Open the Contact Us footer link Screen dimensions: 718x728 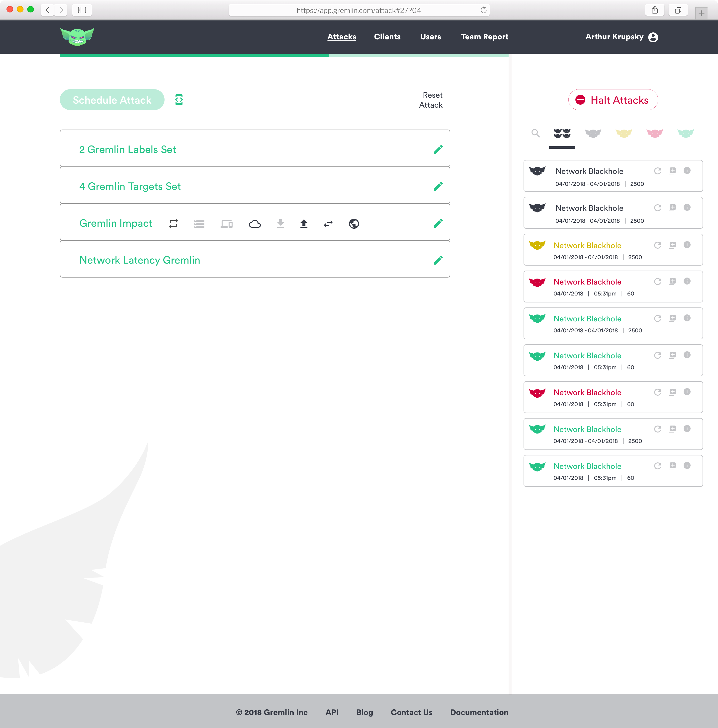(411, 712)
